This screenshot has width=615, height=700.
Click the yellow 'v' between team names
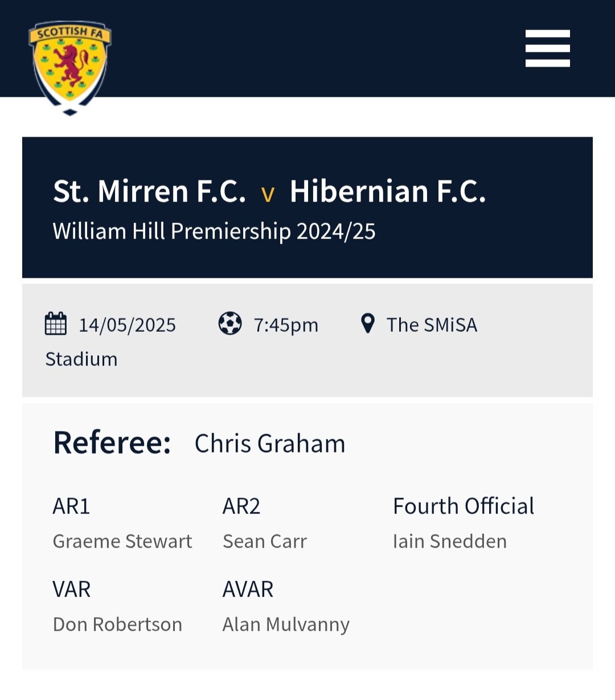click(x=268, y=195)
